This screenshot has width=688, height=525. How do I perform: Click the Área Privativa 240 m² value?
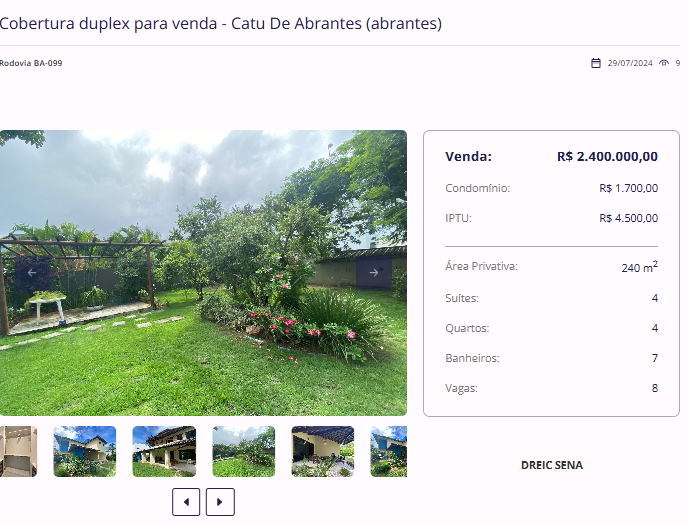(x=639, y=267)
